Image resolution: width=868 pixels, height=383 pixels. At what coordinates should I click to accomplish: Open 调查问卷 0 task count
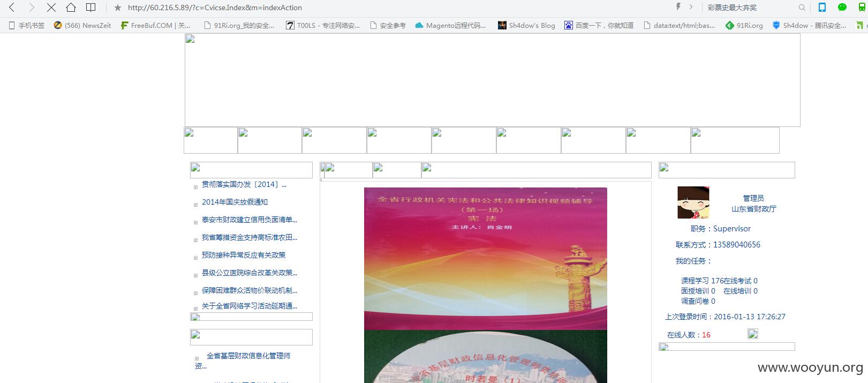[698, 301]
